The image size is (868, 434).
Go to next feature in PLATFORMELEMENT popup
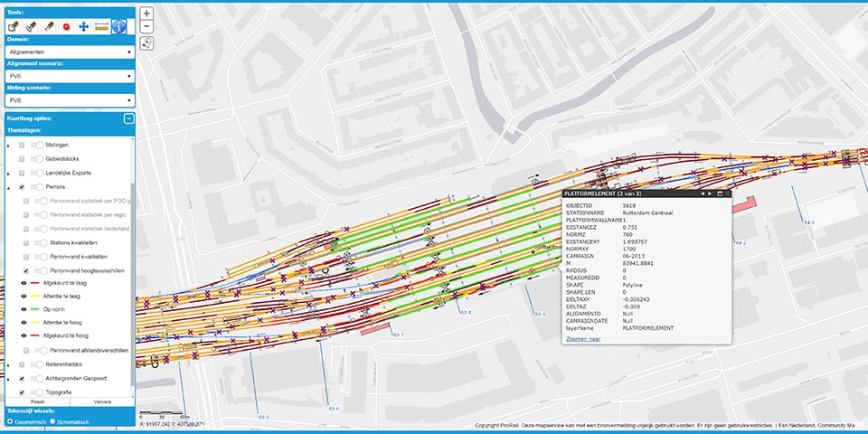(711, 193)
